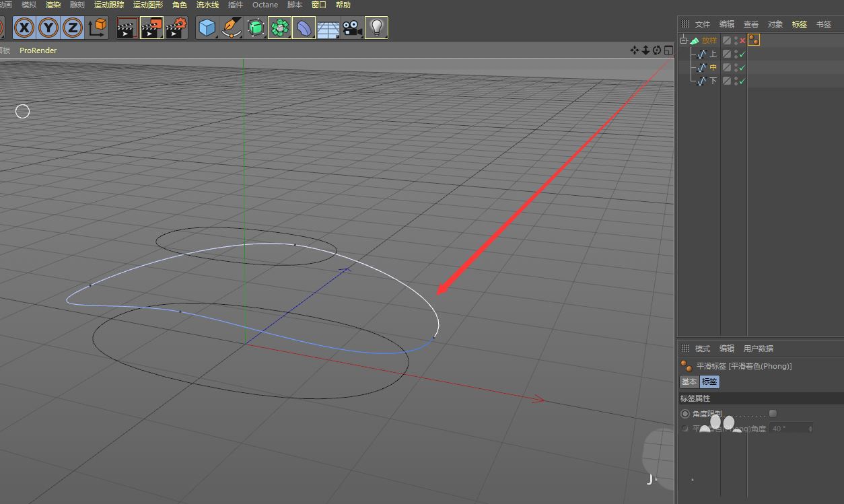Click the layer square of 上
The width and height of the screenshot is (844, 504).
click(x=727, y=54)
